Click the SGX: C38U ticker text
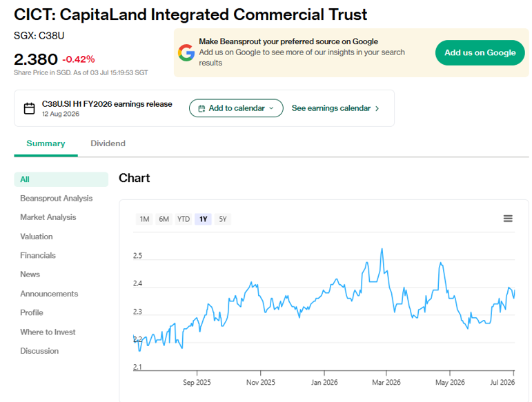 tap(39, 36)
